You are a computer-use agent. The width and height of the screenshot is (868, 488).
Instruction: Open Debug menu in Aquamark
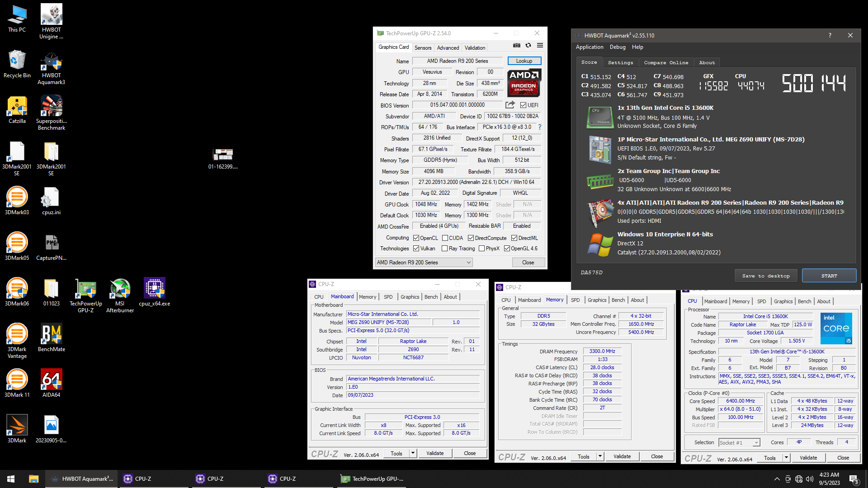tap(618, 47)
